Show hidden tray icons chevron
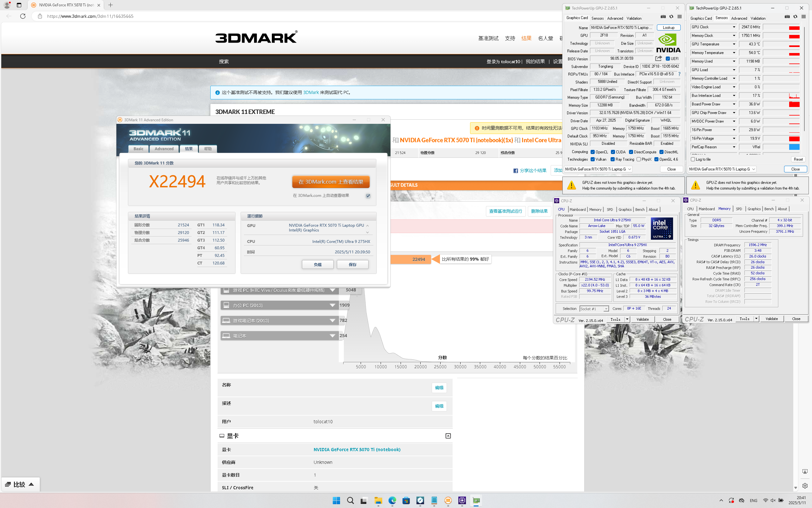The width and height of the screenshot is (812, 508). 721,501
